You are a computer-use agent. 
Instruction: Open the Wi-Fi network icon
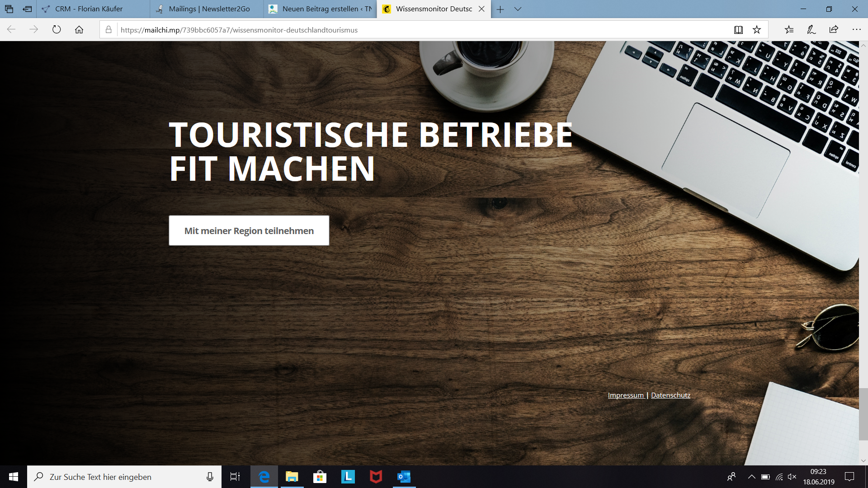point(779,477)
